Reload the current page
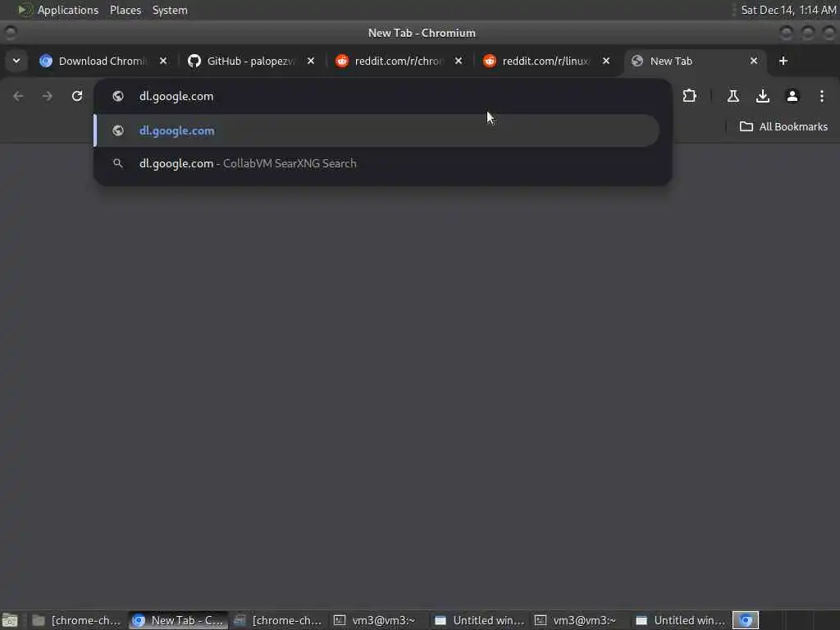 (77, 97)
